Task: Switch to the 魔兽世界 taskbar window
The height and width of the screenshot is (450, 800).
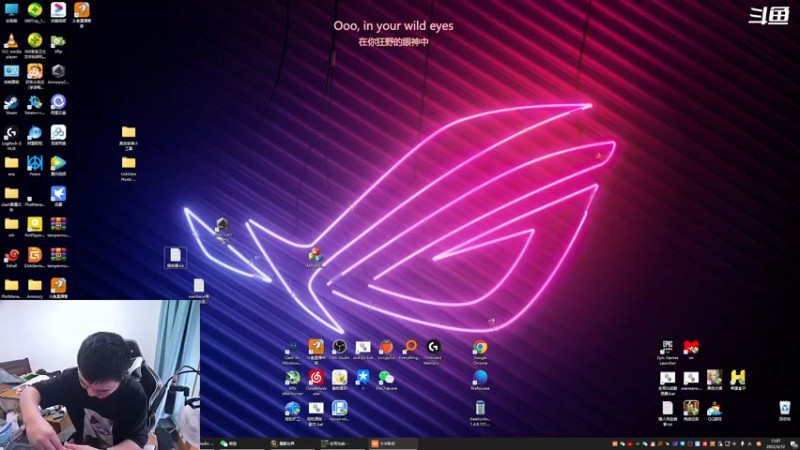Action: point(292,443)
